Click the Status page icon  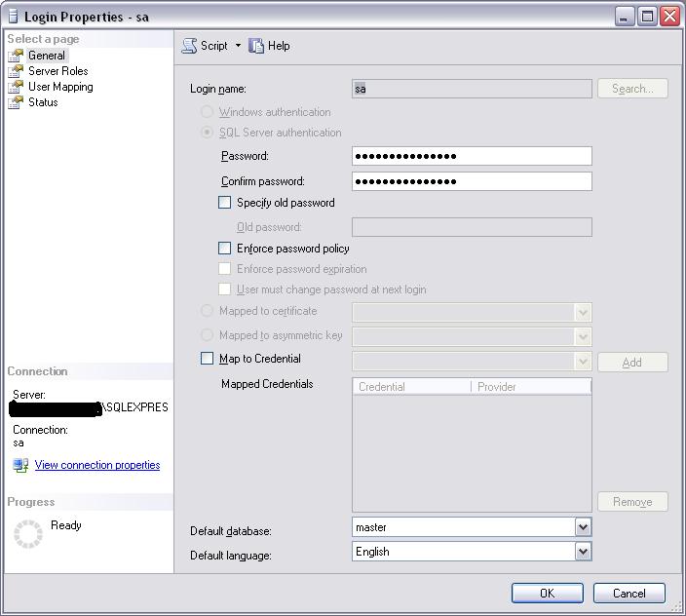[16, 102]
